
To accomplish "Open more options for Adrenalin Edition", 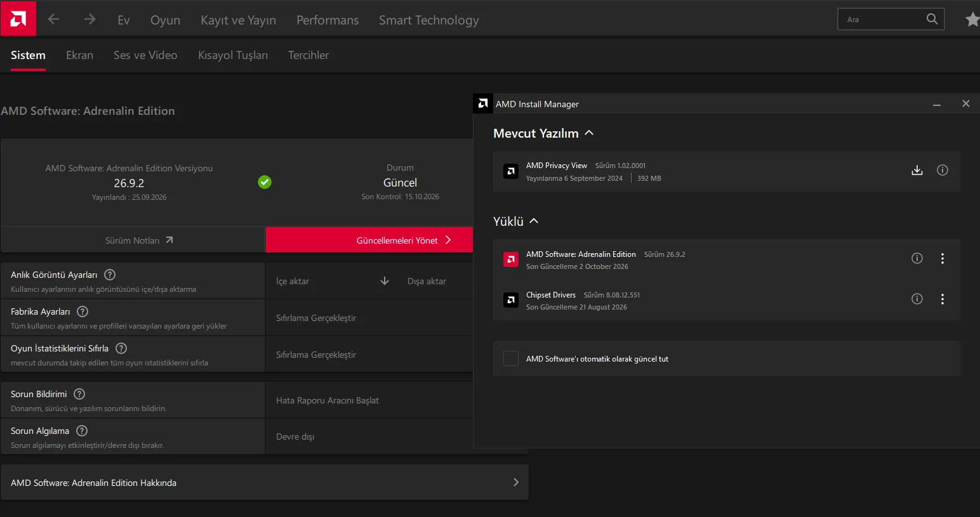I will coord(943,258).
